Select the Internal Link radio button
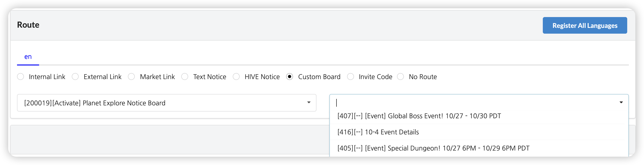 pyautogui.click(x=21, y=77)
